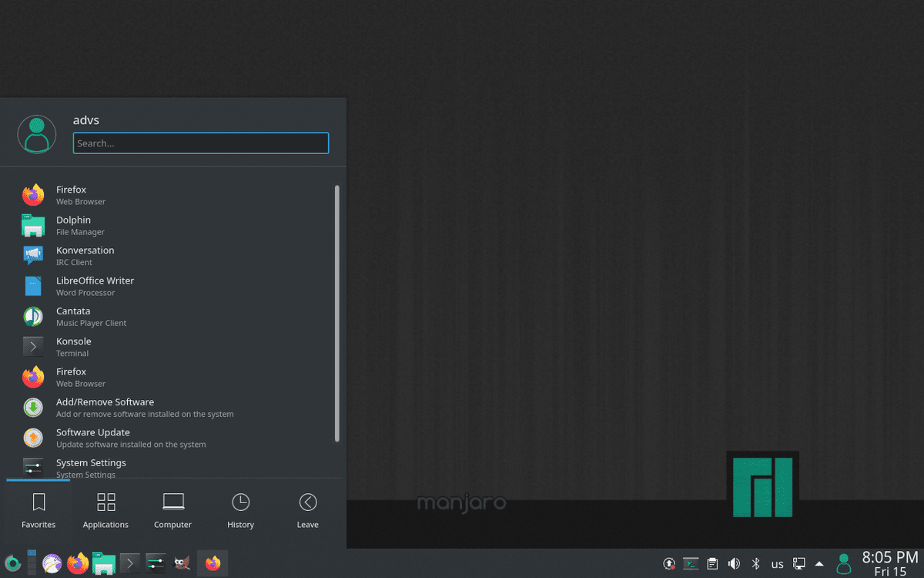
Task: Open GIMP from the taskbar
Action: pyautogui.click(x=181, y=563)
